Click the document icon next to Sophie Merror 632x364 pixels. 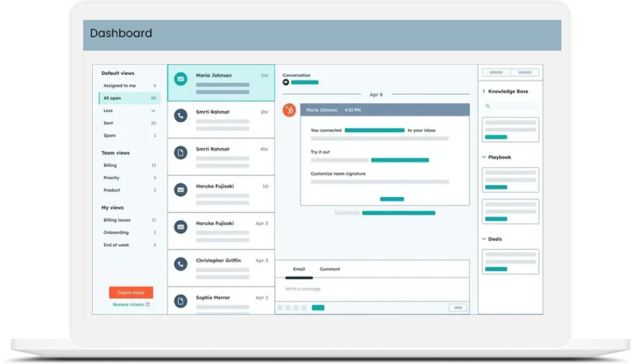[180, 301]
